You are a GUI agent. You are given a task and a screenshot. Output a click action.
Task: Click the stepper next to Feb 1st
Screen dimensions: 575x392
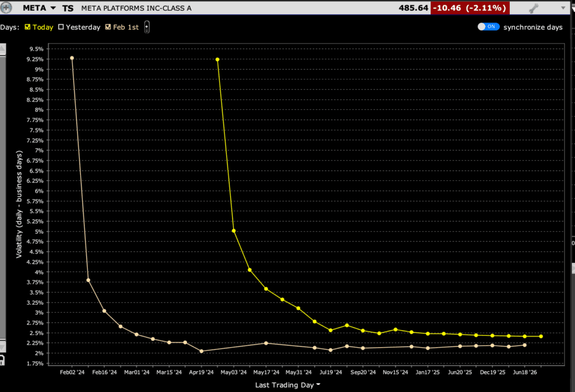pos(147,27)
